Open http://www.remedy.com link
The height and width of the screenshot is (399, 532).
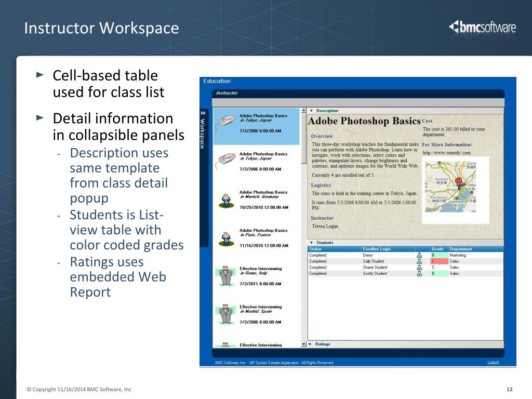coord(446,153)
